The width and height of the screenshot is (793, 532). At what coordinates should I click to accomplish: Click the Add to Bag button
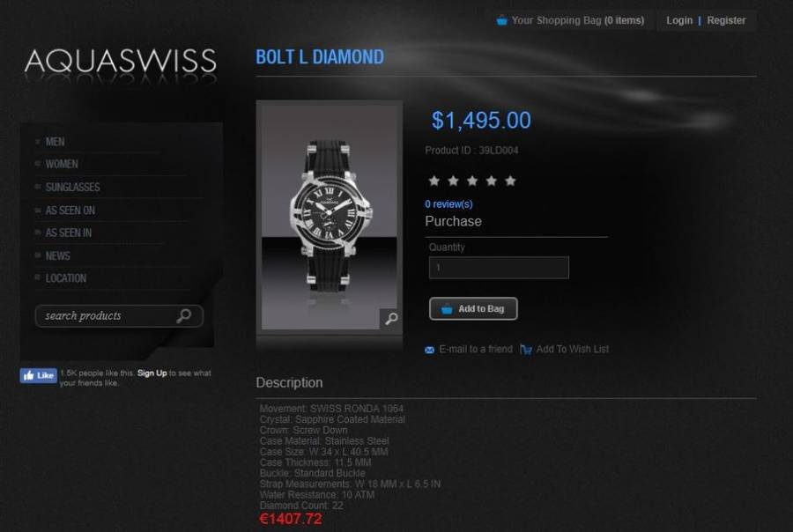(x=473, y=308)
